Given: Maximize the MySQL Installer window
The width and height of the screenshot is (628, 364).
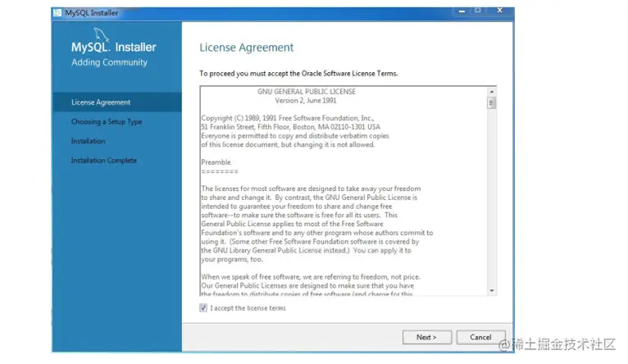Looking at the screenshot, I should pos(477,11).
